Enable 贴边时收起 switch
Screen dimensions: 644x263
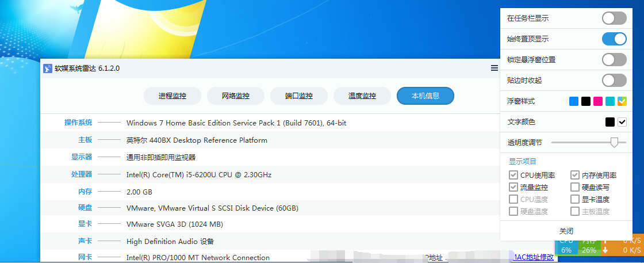click(614, 80)
